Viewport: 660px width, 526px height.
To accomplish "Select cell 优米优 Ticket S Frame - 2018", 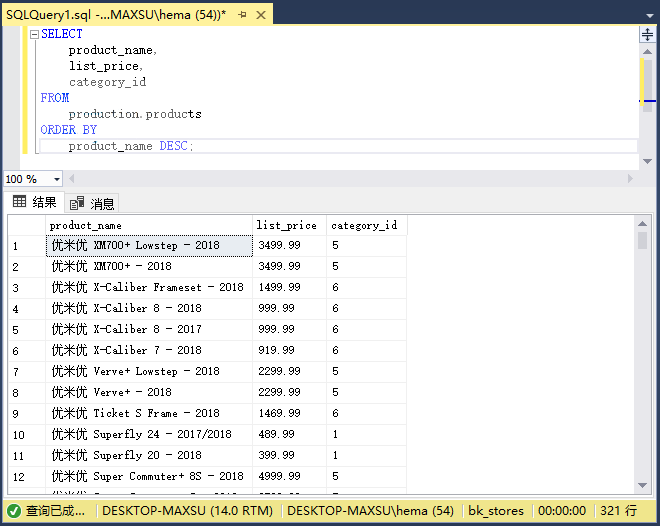I will [x=149, y=414].
